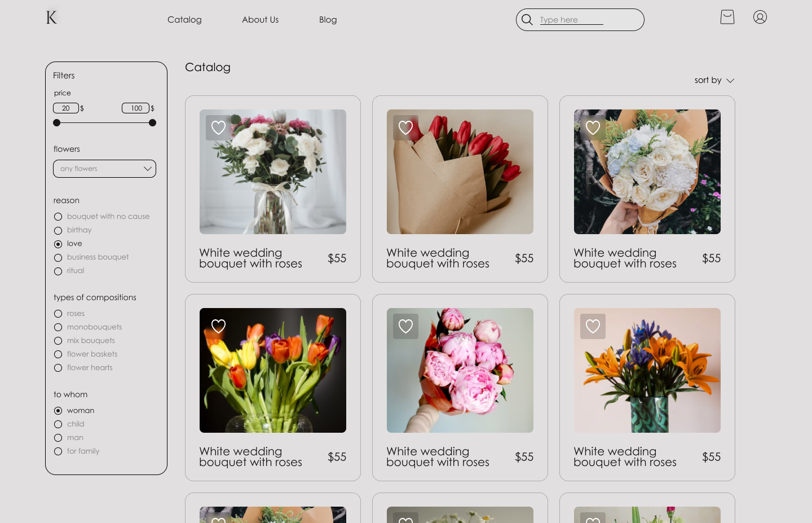
Task: Open the user account icon
Action: click(760, 17)
